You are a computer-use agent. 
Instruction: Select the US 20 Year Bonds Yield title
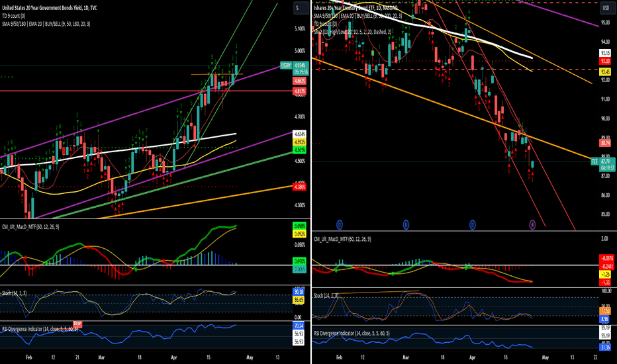[50, 8]
